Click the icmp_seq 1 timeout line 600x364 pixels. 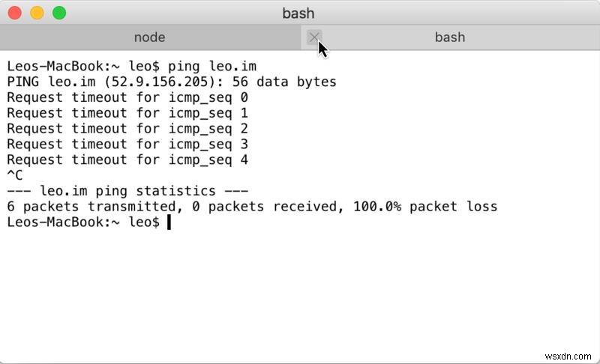coord(127,113)
